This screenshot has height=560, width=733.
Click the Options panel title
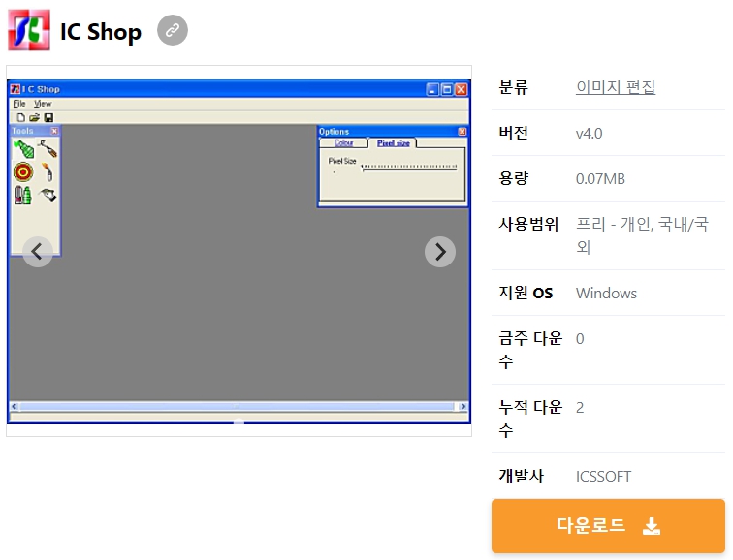click(x=334, y=131)
